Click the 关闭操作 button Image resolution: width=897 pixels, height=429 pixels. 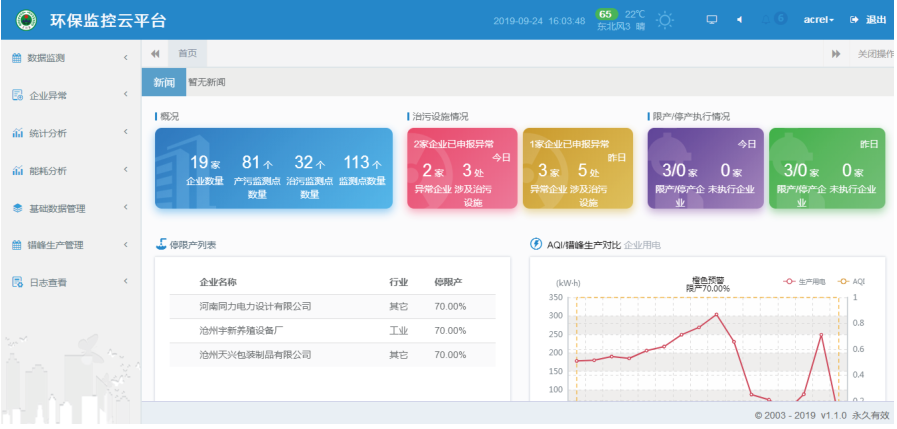coord(875,54)
